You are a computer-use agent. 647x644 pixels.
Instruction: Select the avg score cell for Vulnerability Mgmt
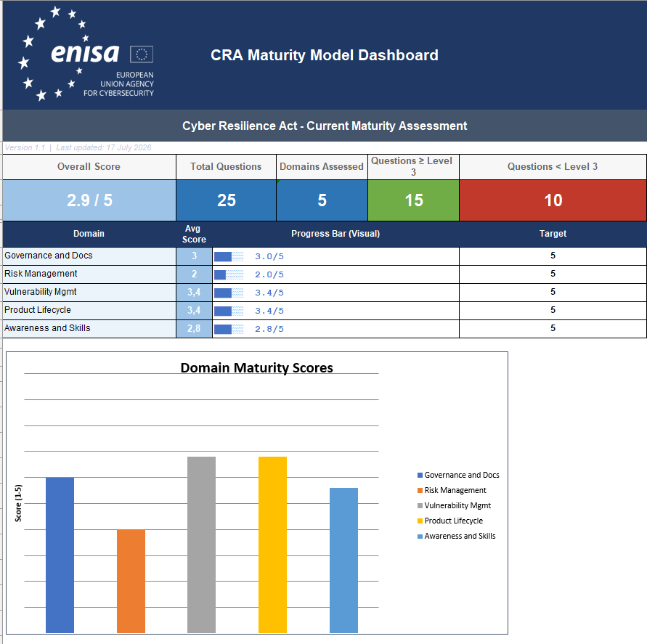tap(194, 292)
